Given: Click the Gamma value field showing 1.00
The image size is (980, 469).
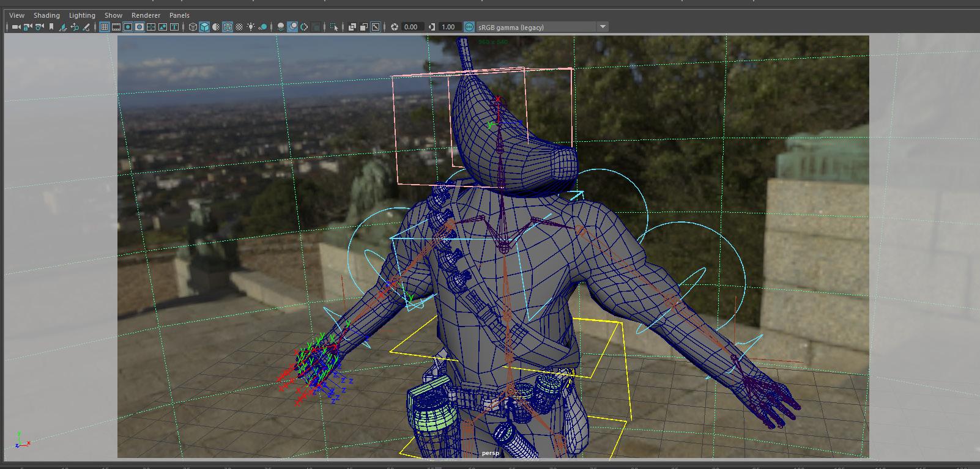Looking at the screenshot, I should (x=448, y=27).
